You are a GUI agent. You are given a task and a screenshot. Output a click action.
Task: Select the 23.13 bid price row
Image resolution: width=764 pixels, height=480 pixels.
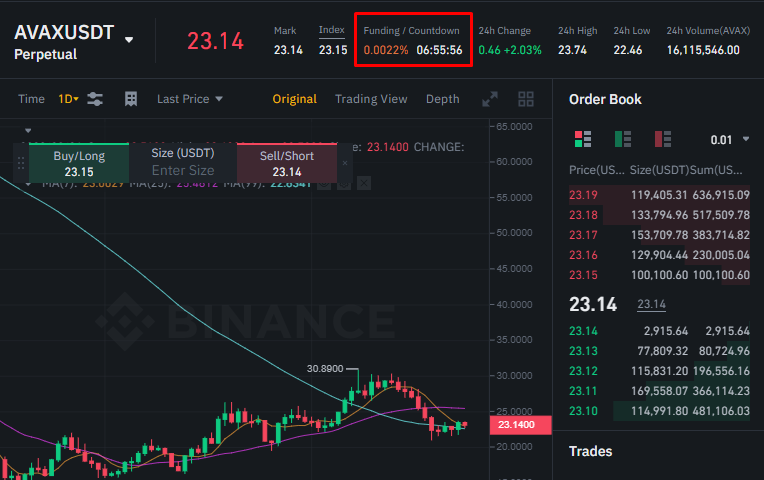click(x=659, y=351)
